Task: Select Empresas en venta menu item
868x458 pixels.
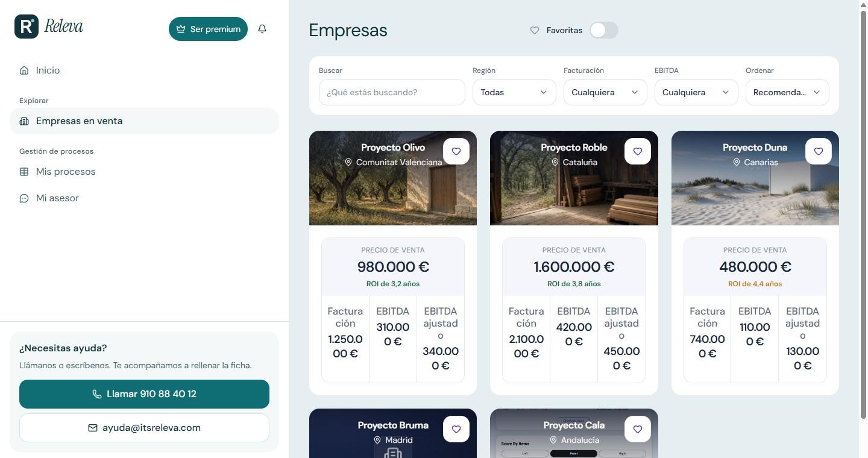Action: [x=144, y=121]
